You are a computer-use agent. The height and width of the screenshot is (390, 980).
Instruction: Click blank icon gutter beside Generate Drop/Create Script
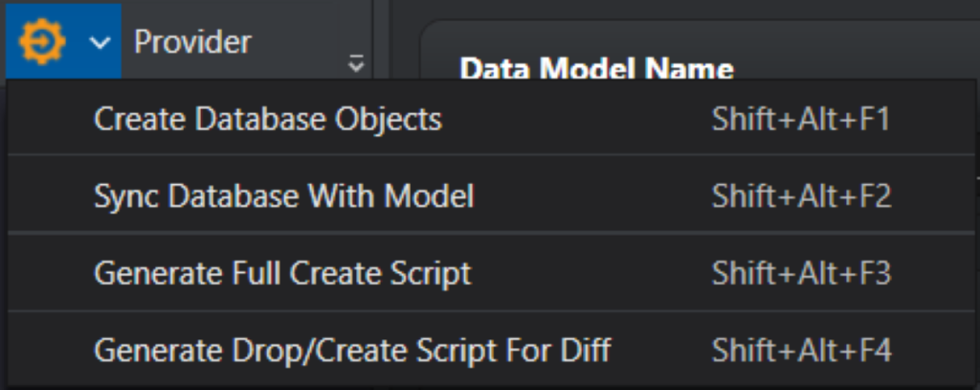48,350
